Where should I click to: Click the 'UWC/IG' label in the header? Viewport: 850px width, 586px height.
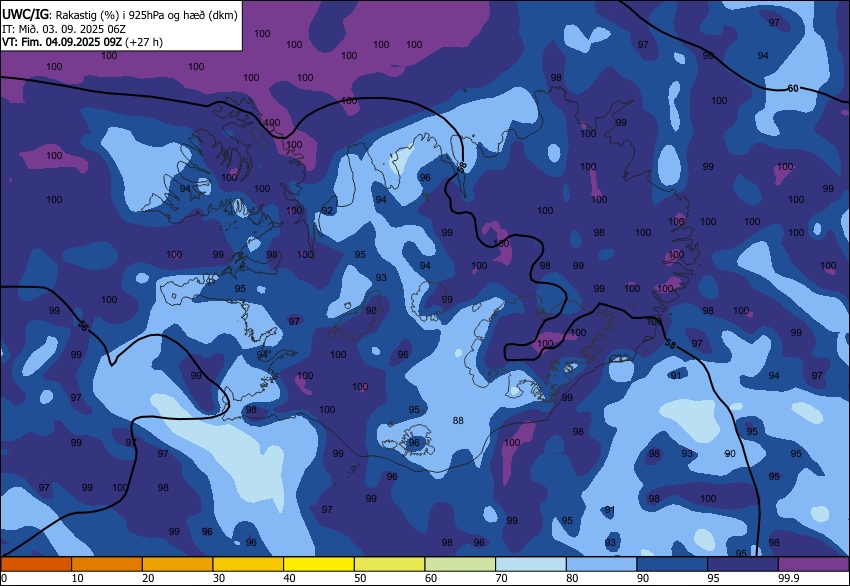click(x=25, y=15)
